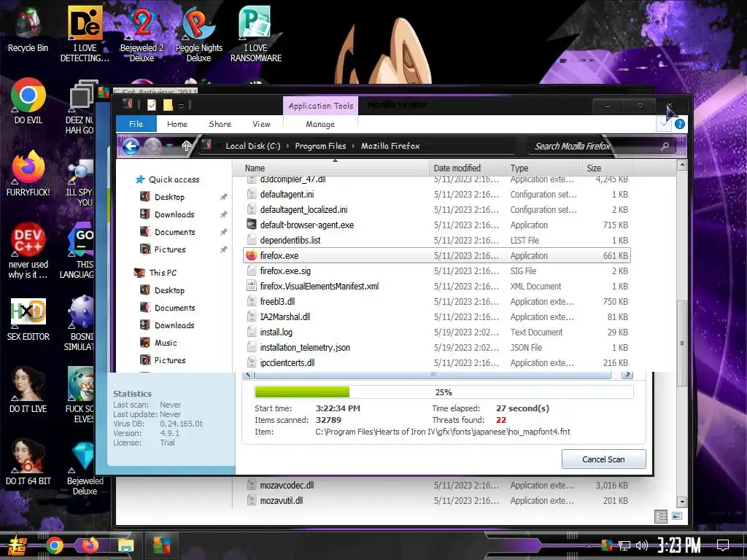The width and height of the screenshot is (747, 560).
Task: Launch Bejeweled Deluxe diamond desktop shortcut
Action: point(85,467)
